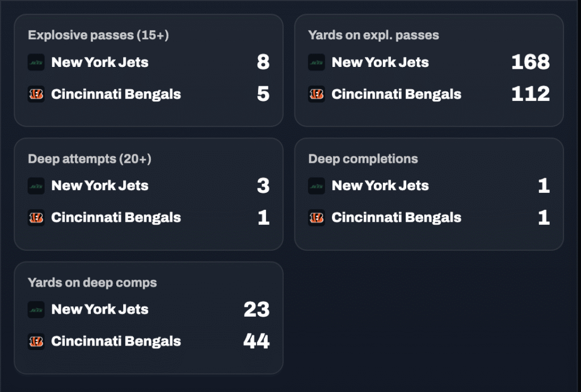Select Cincinnati Bengals under Explosive passes
The width and height of the screenshot is (581, 392).
tap(116, 94)
